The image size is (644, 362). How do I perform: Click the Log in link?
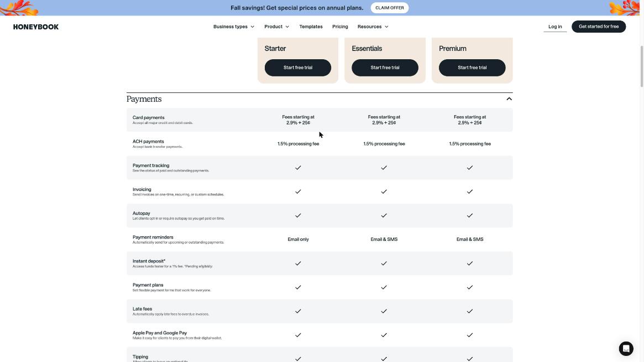(x=555, y=27)
